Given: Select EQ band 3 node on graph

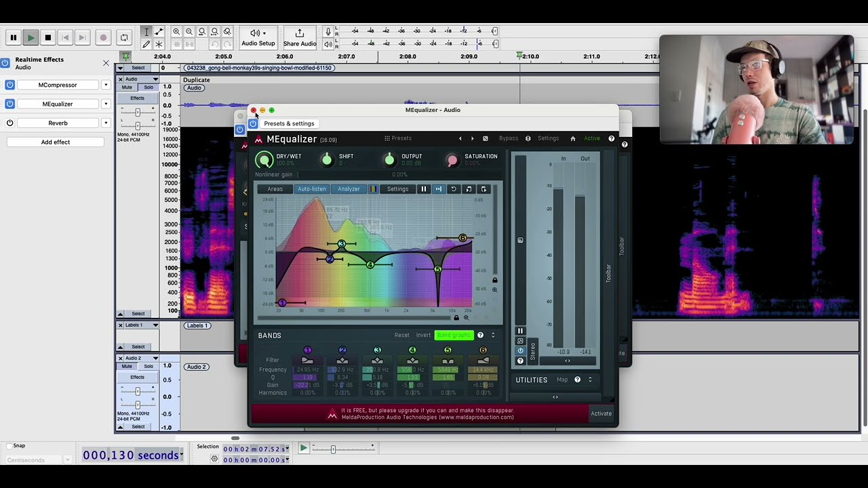Looking at the screenshot, I should (341, 244).
